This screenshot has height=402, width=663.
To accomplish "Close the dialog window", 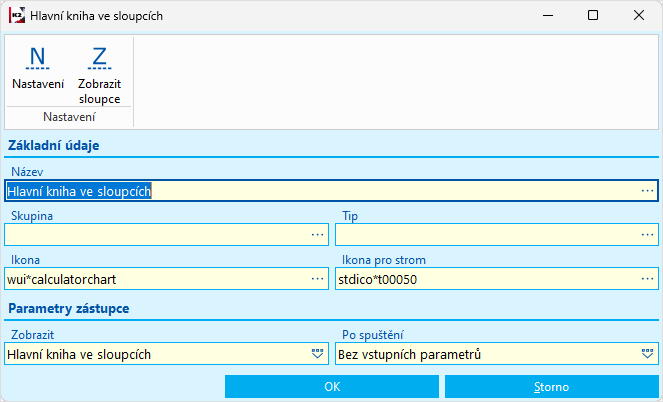I will (x=639, y=16).
